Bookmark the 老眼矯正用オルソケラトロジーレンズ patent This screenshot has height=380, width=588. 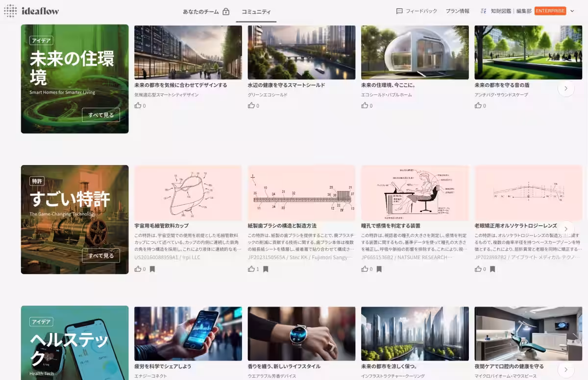click(x=492, y=269)
